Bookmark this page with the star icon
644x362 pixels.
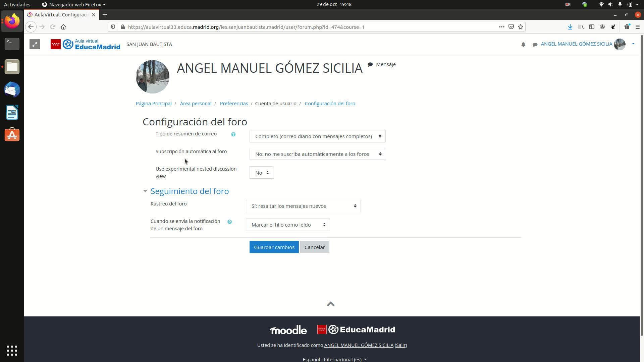click(520, 27)
